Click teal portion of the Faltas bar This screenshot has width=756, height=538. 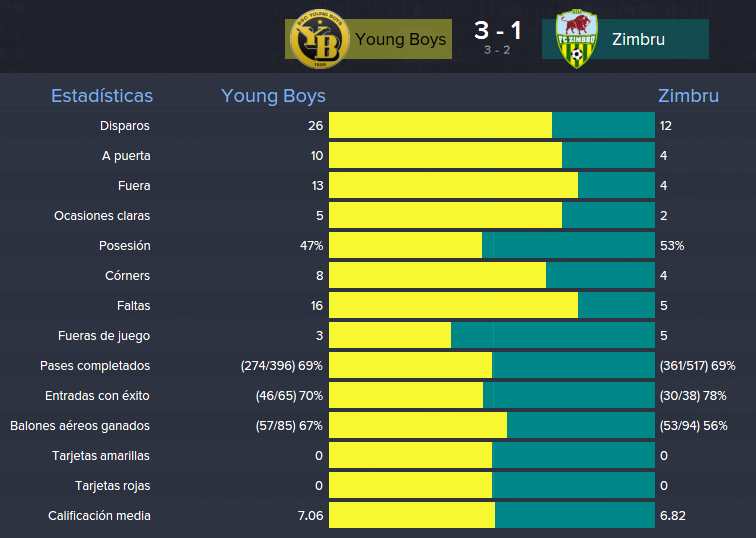(x=616, y=305)
